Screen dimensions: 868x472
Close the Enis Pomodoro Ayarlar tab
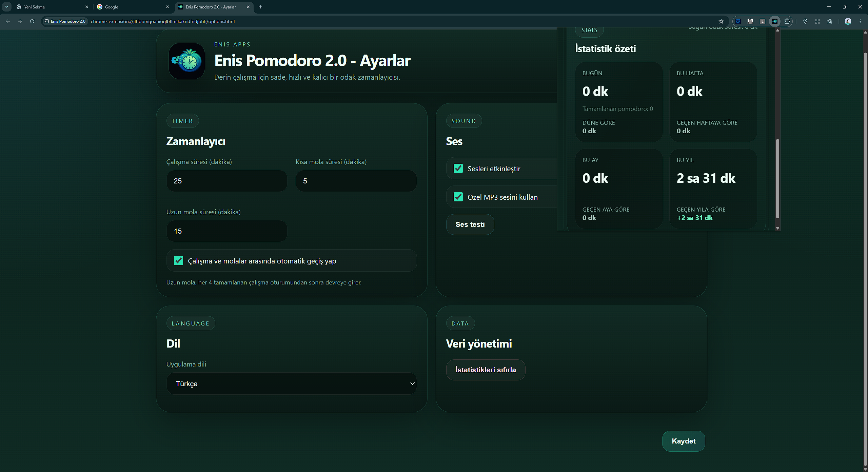tap(248, 7)
